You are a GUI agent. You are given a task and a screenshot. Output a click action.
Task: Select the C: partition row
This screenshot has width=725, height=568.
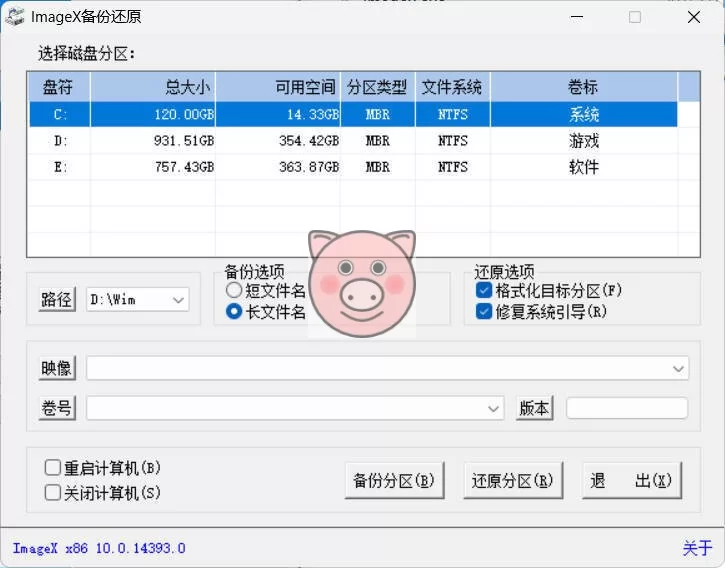point(353,114)
